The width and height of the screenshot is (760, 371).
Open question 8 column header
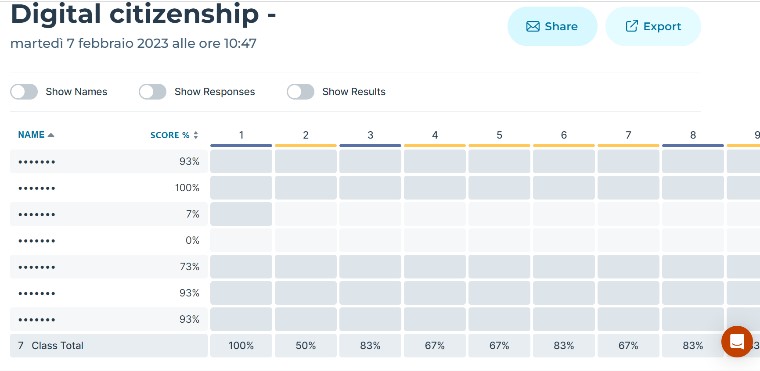(693, 136)
